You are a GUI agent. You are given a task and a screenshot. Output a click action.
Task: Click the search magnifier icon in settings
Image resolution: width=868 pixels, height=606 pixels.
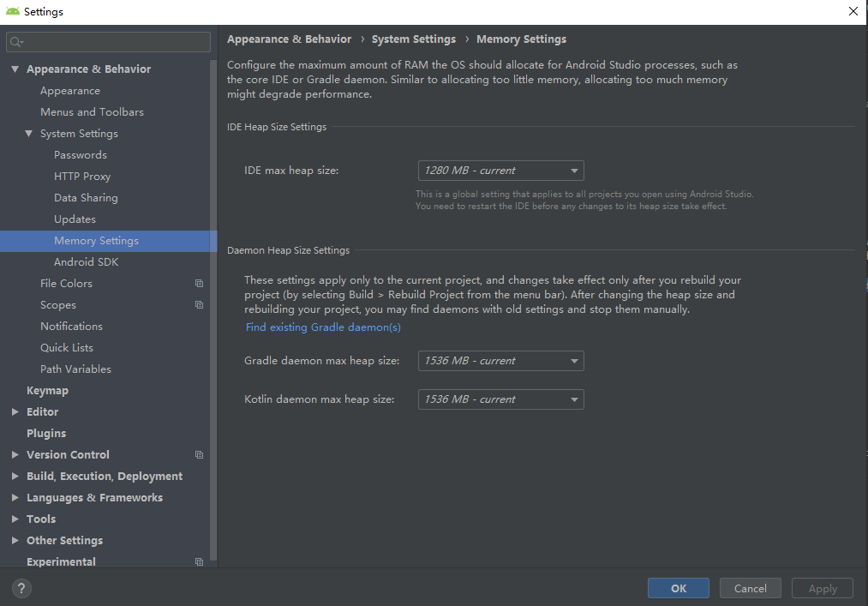[16, 42]
